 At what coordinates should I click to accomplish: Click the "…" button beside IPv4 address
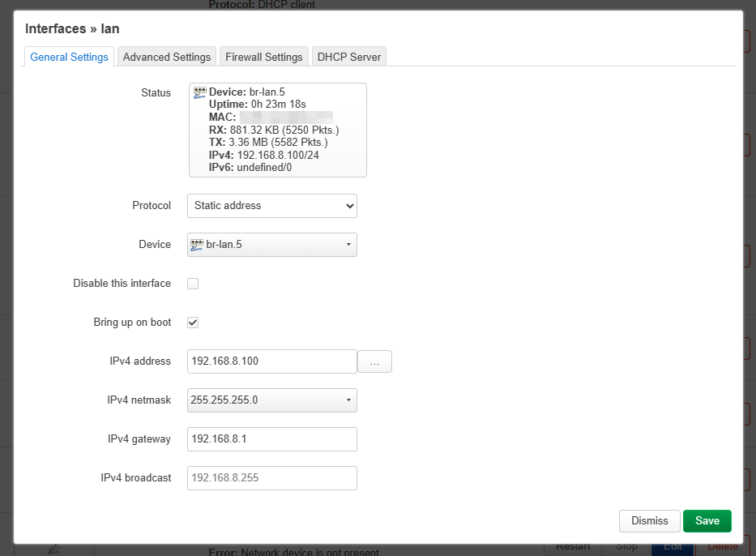tap(374, 362)
